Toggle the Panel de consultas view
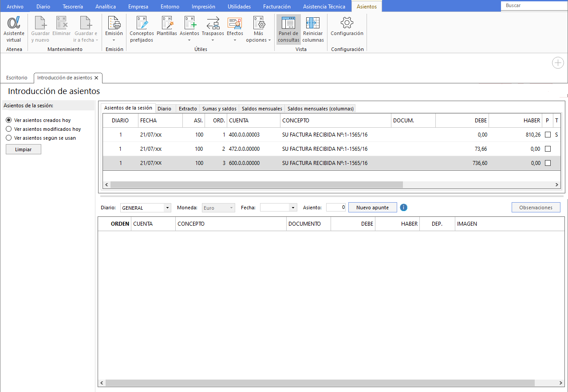The height and width of the screenshot is (392, 568). [x=288, y=29]
